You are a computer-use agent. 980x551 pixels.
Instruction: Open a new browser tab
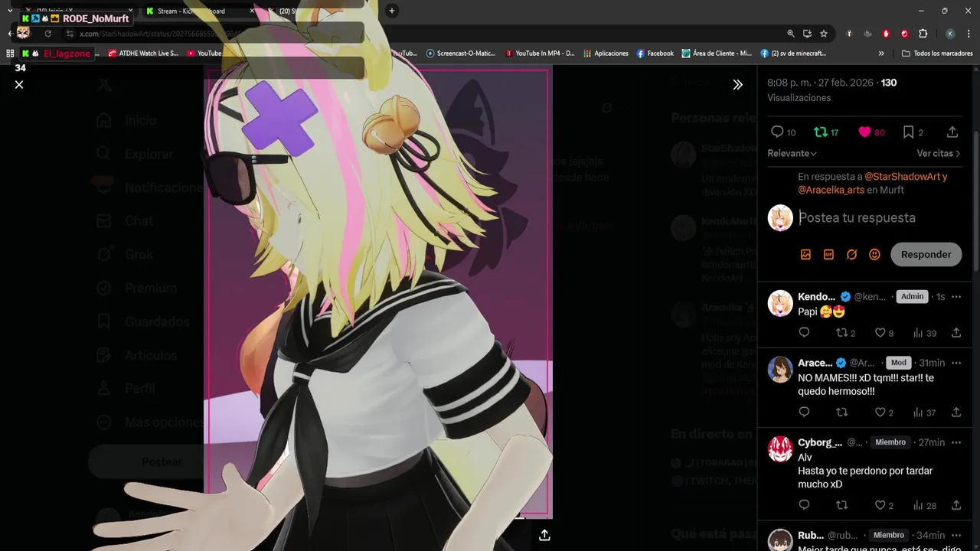(391, 11)
